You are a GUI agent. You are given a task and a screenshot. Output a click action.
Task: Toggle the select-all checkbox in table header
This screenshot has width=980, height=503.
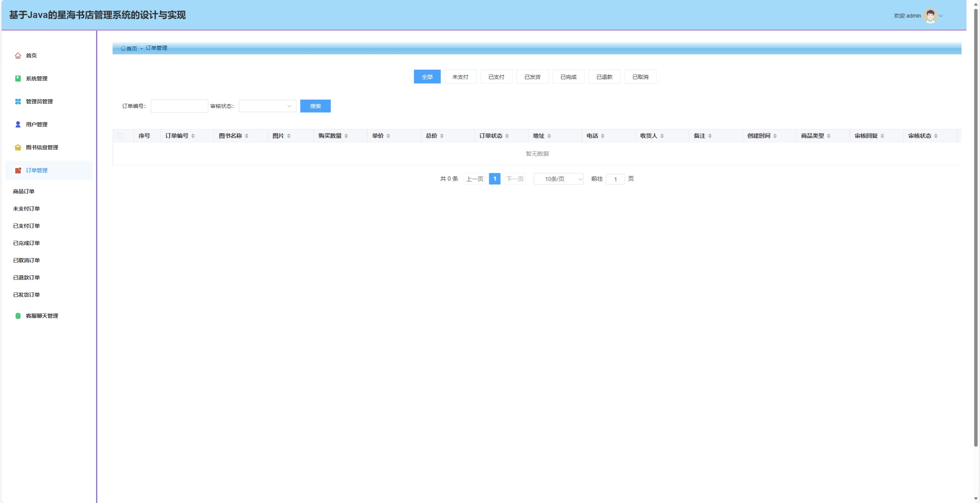pos(120,136)
